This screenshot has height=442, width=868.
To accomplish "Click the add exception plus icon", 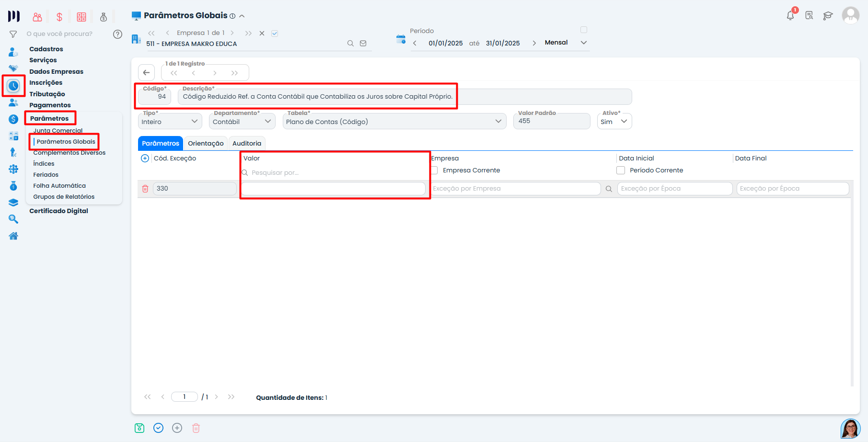I will pyautogui.click(x=145, y=159).
